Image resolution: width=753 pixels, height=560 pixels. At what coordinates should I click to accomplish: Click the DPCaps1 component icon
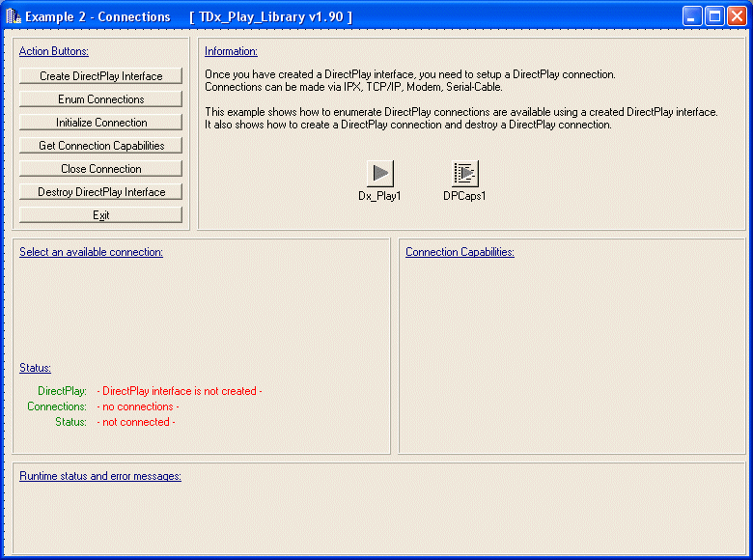465,174
